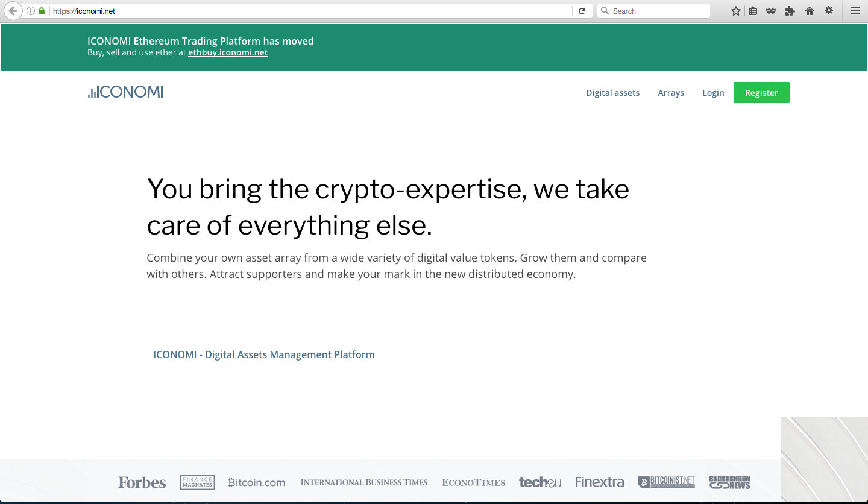Screen dimensions: 868x504
Task: Click the browser back arrow button
Action: (13, 11)
